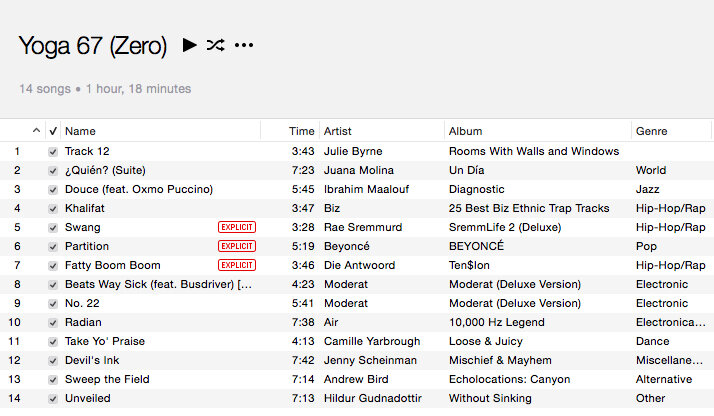Viewport: 714px width, 416px height.
Task: Click the playlist title Yoga 67 (Zero)
Action: 93,46
